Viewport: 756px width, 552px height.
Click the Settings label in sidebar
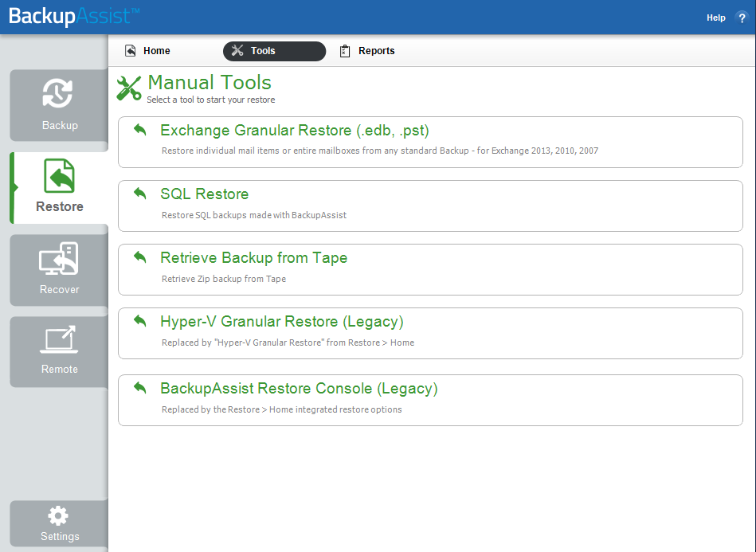tap(60, 536)
